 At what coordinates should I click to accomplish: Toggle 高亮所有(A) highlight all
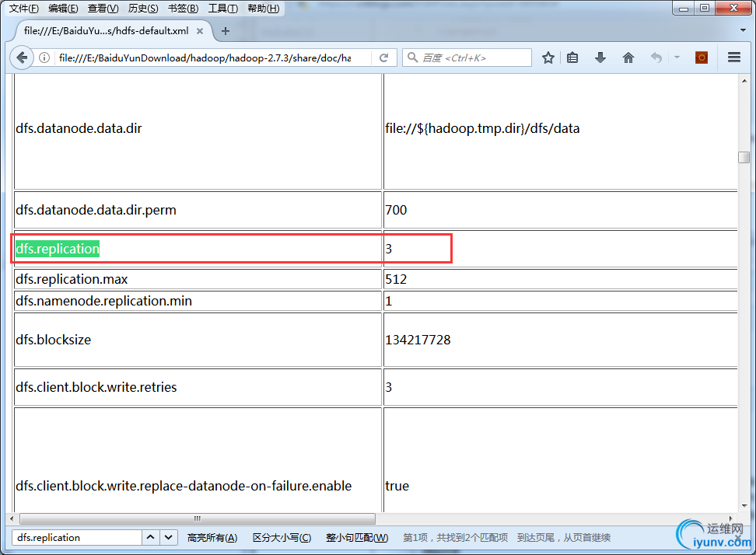(212, 538)
